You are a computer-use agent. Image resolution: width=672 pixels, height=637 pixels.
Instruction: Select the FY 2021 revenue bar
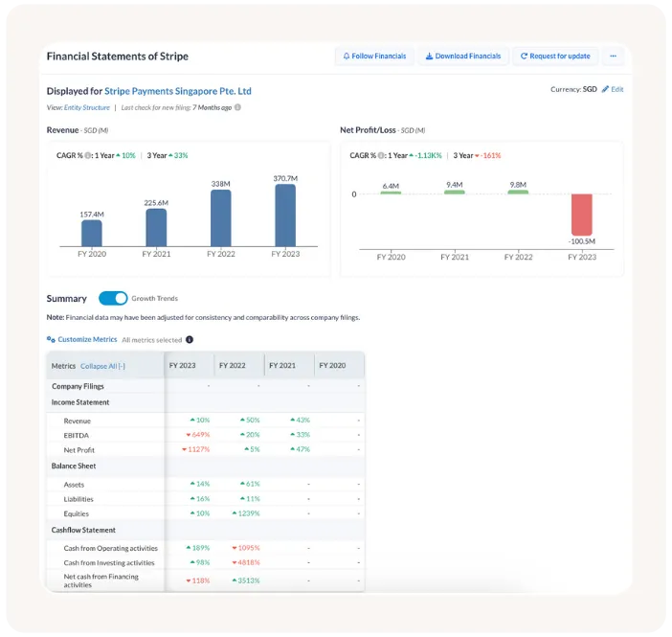pyautogui.click(x=156, y=228)
